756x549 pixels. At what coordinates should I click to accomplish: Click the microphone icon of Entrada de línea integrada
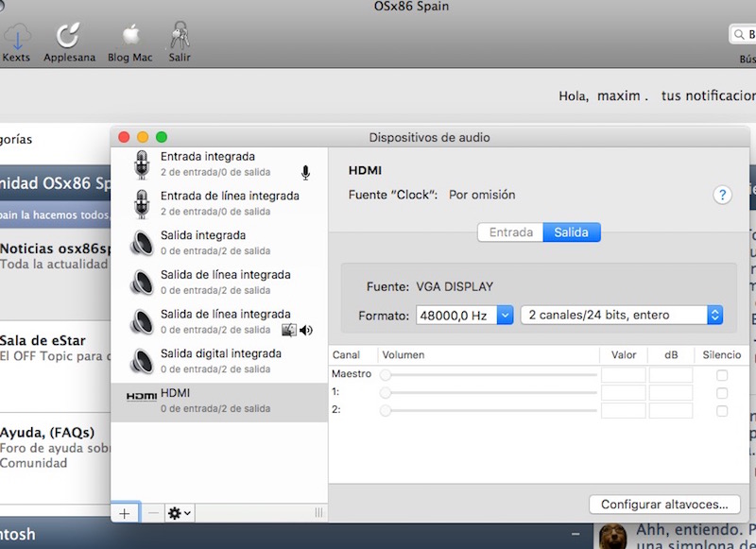pos(142,204)
